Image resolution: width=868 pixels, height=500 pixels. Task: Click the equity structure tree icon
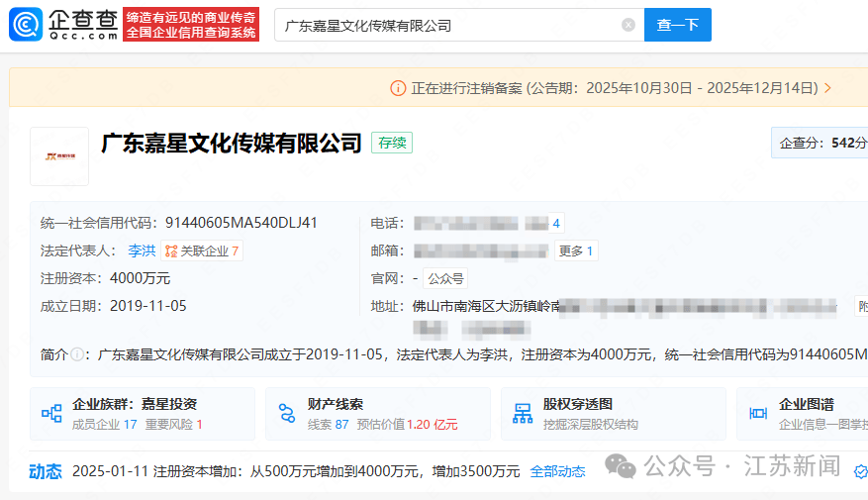523,413
